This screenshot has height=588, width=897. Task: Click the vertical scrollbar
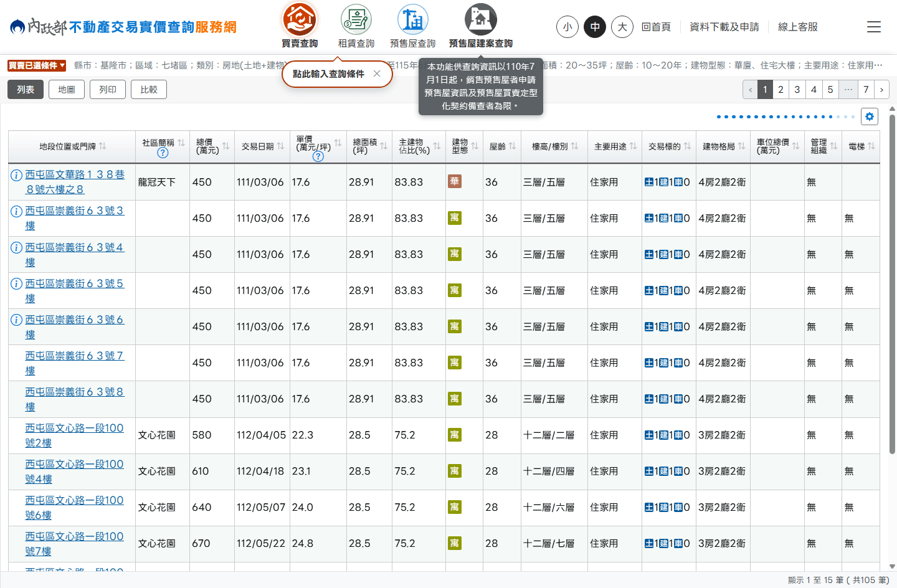click(892, 283)
